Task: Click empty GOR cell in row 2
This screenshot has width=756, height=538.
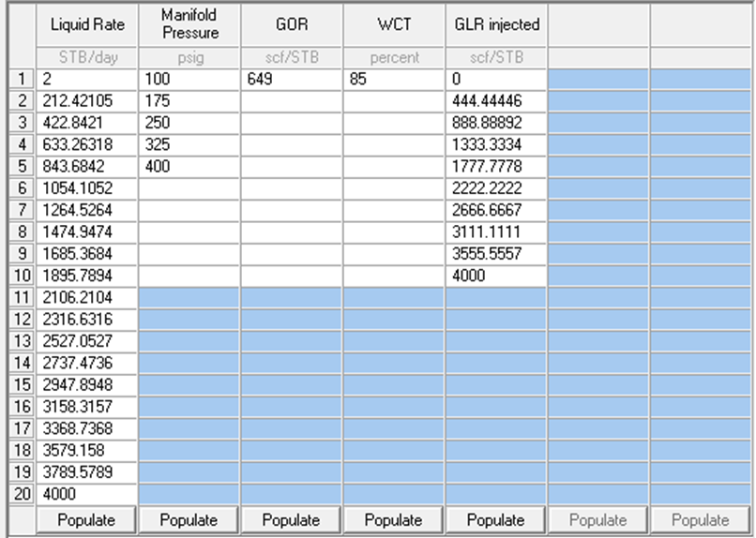Action: pyautogui.click(x=291, y=100)
